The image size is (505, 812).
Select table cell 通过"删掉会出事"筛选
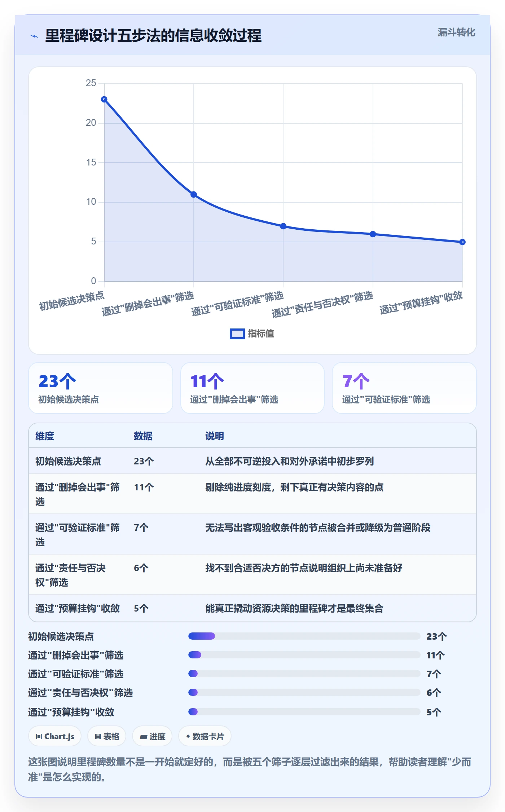[78, 494]
